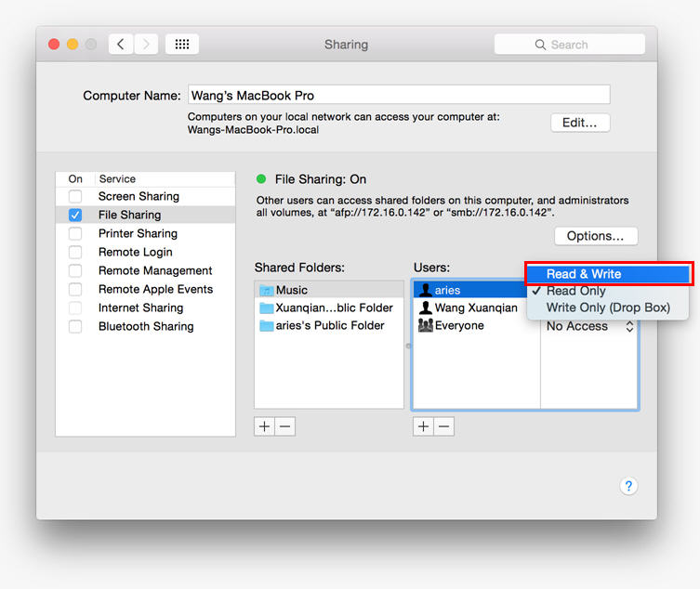Enable the Remote Management checkbox
This screenshot has height=589, width=700.
tap(75, 271)
